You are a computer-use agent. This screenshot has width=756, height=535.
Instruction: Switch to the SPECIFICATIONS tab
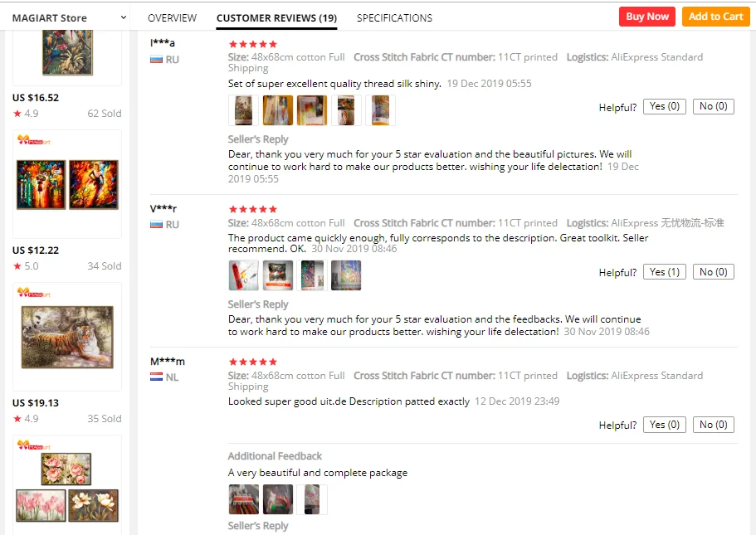pyautogui.click(x=394, y=18)
